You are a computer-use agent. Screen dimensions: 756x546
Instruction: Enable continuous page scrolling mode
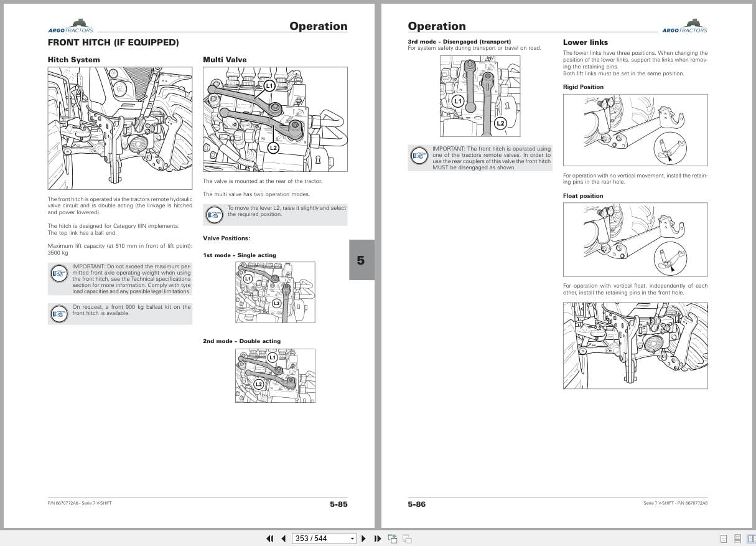click(x=738, y=538)
